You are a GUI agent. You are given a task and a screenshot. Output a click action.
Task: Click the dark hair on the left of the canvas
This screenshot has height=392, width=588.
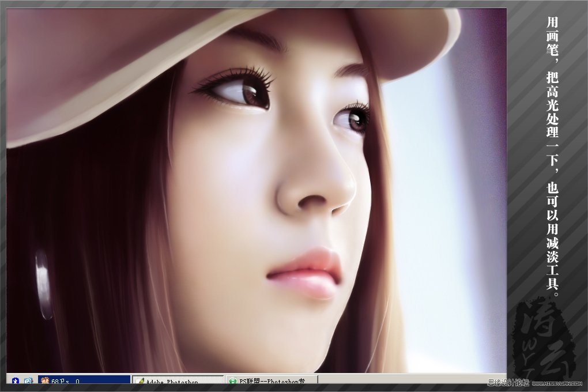pos(86,231)
